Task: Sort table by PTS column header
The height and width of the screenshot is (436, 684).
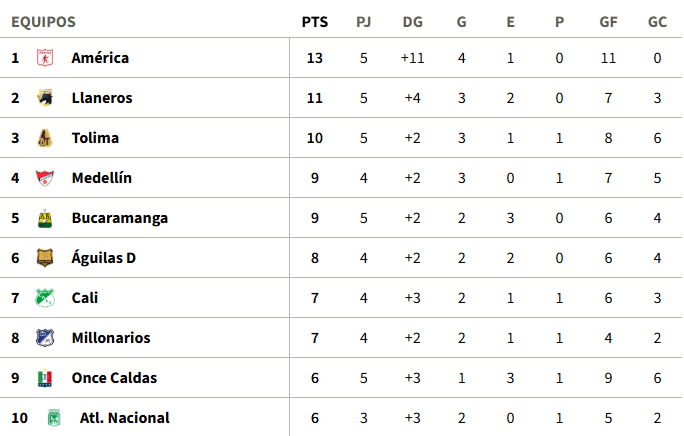Action: pos(315,22)
